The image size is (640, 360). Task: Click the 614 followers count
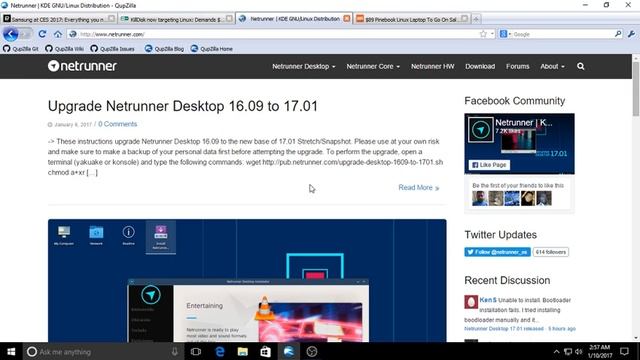coord(551,252)
